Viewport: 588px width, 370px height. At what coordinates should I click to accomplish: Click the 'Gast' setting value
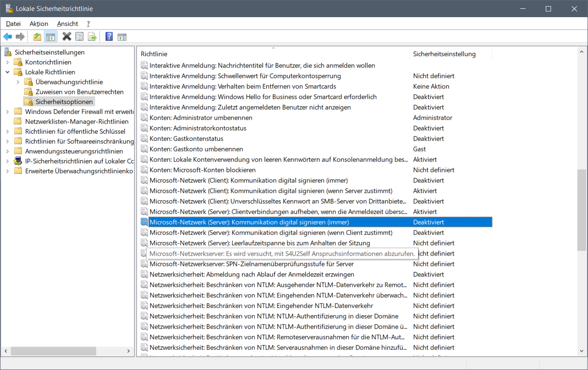[x=419, y=149]
